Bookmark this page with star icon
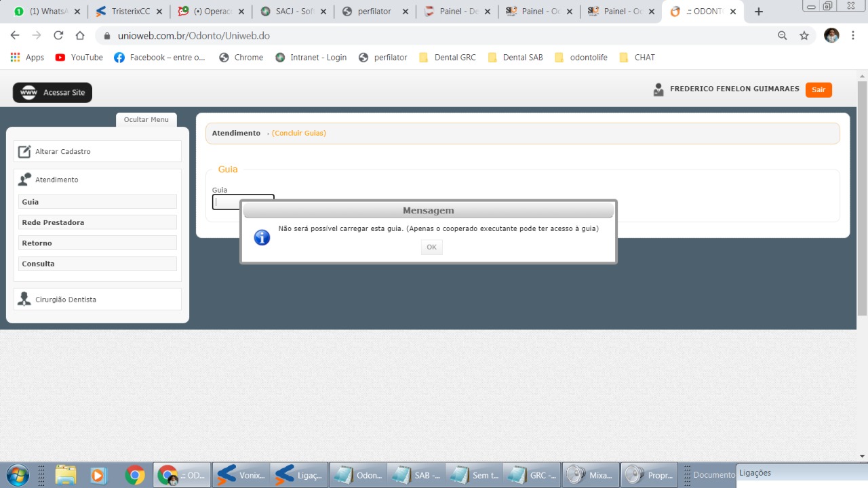 804,35
